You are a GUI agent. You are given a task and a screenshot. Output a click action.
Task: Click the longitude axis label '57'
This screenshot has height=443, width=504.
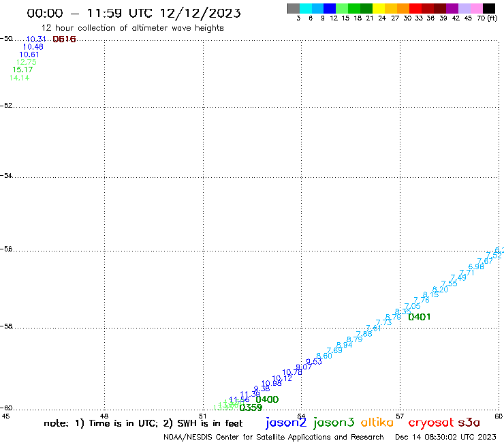coord(400,416)
